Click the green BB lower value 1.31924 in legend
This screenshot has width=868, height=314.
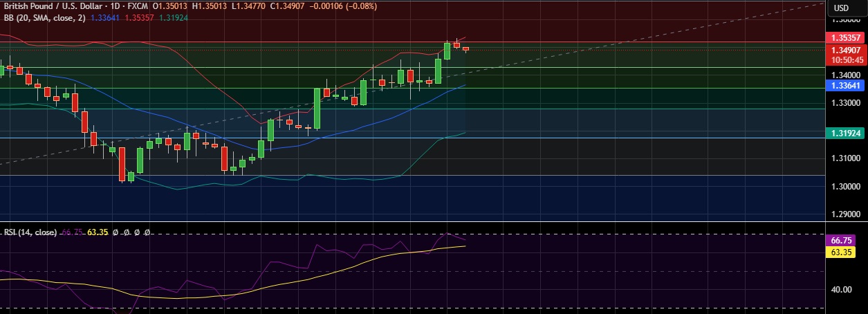(x=173, y=18)
